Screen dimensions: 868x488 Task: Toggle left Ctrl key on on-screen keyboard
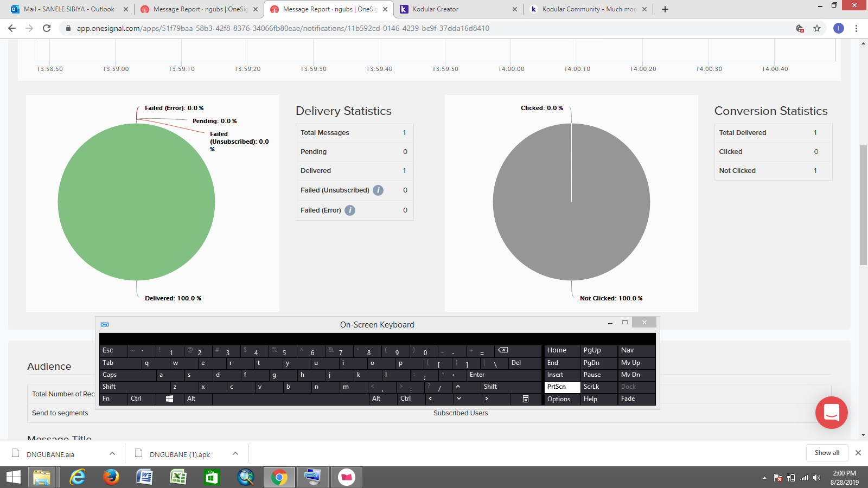point(142,399)
